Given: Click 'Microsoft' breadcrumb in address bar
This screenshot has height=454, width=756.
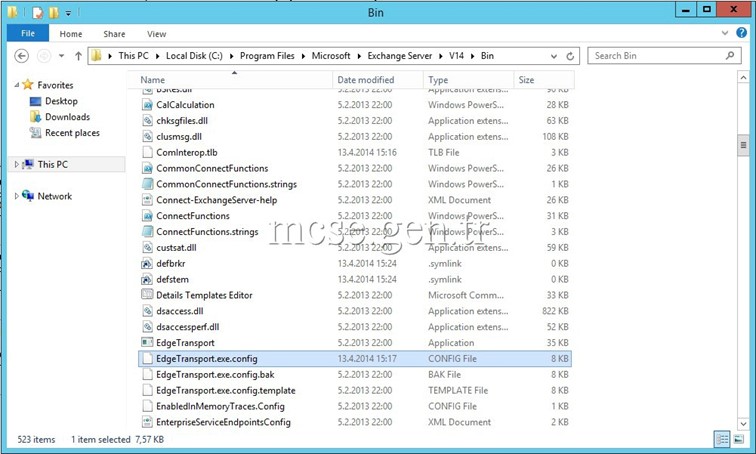Looking at the screenshot, I should pyautogui.click(x=331, y=56).
